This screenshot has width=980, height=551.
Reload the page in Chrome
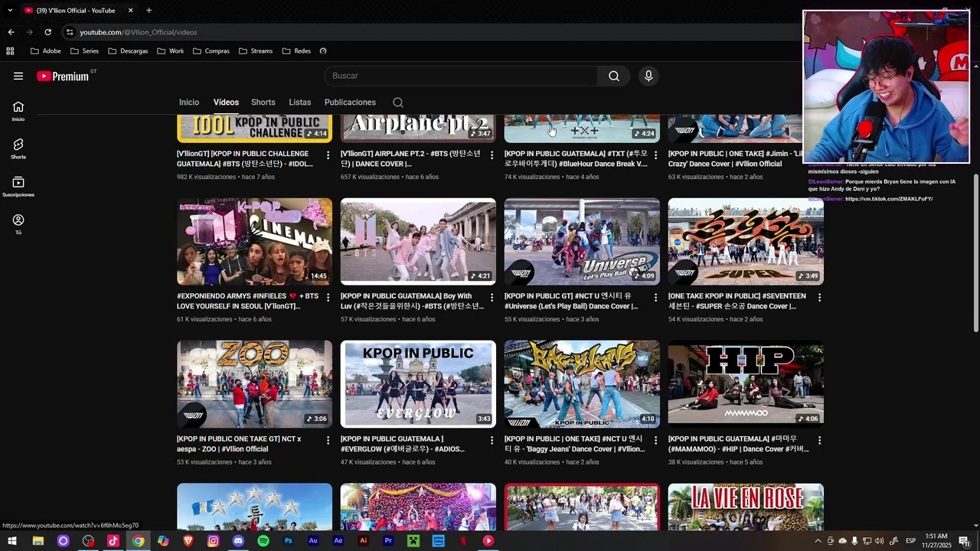(x=47, y=32)
